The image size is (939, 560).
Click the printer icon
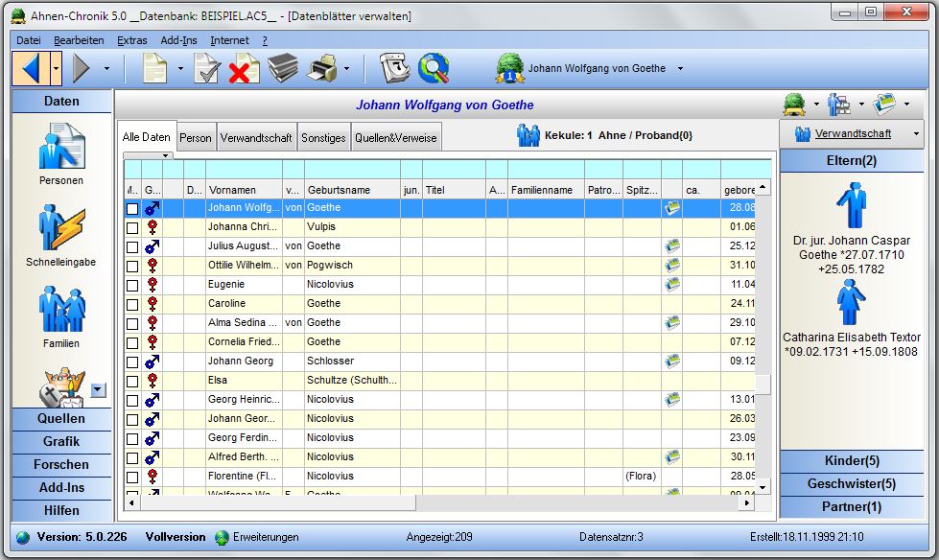coord(321,68)
